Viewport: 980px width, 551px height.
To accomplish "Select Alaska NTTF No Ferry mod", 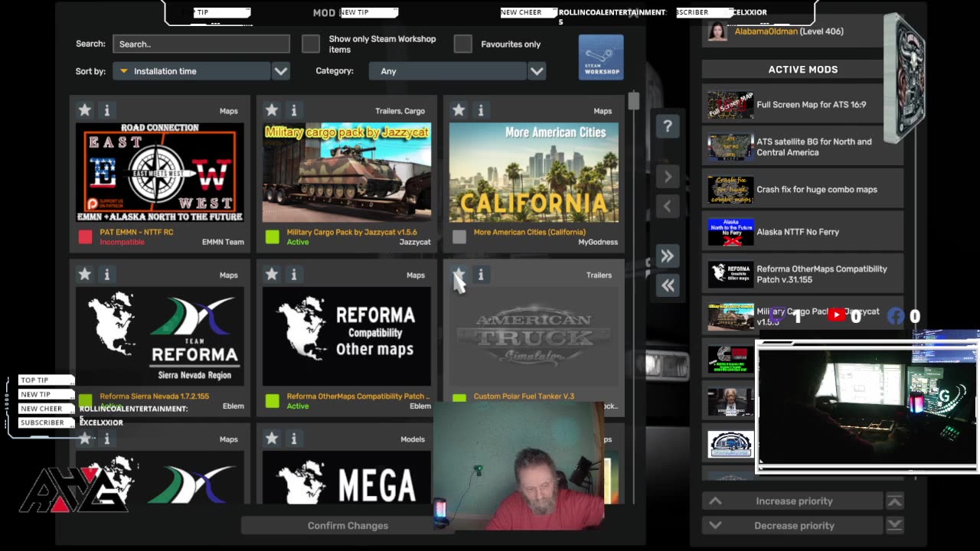I will point(802,232).
